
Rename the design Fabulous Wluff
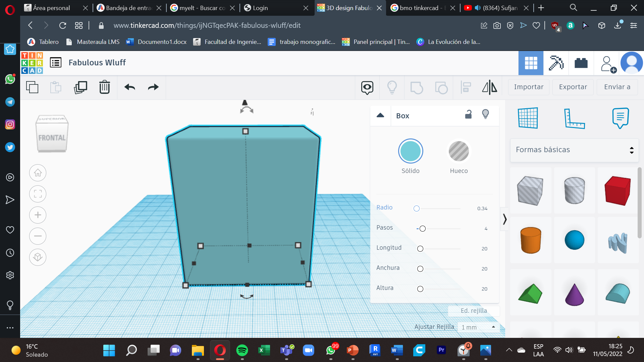[x=97, y=63]
